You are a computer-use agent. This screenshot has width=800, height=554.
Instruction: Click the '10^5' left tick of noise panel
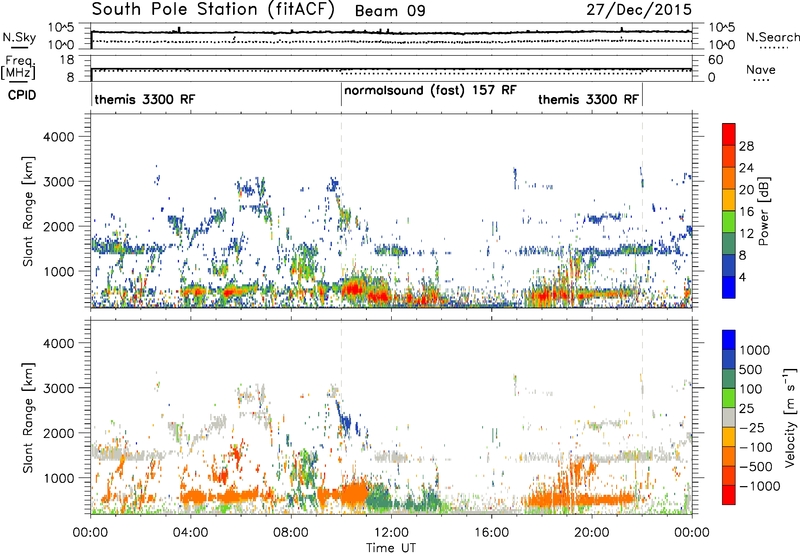point(60,27)
